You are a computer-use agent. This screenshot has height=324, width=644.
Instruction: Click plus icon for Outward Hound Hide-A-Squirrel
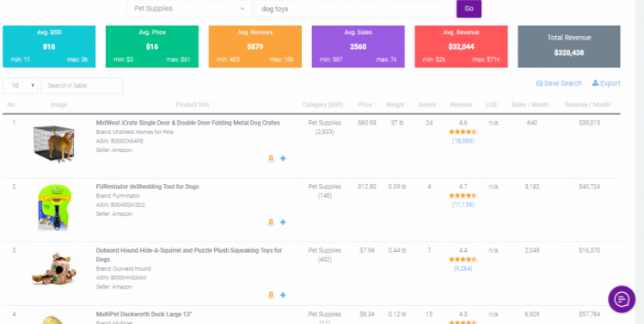point(283,295)
